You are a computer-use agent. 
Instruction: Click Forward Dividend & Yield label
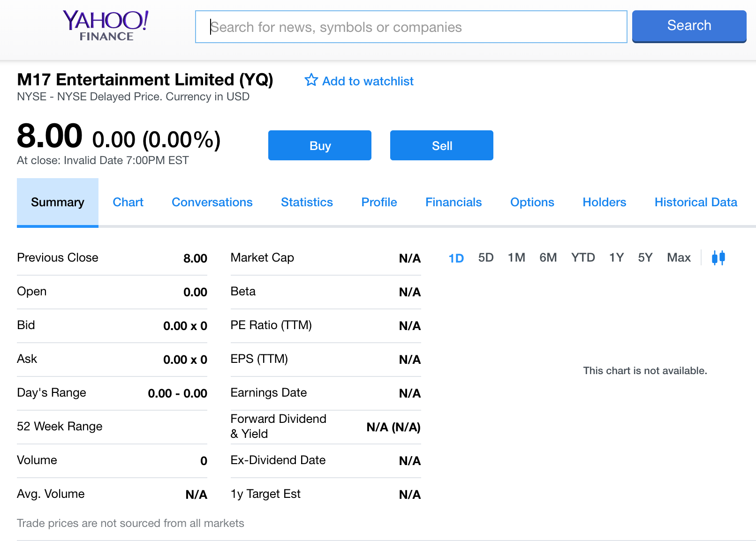coord(278,426)
